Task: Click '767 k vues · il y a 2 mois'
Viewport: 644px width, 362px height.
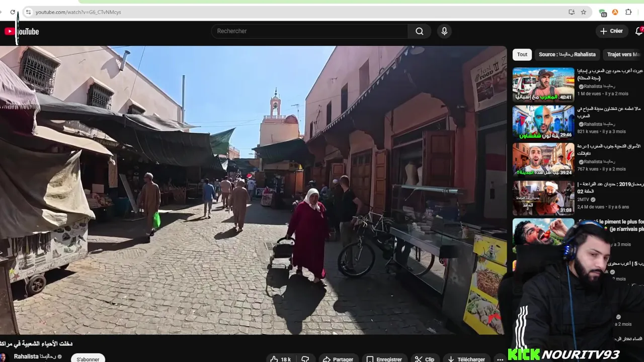Action: [601, 169]
